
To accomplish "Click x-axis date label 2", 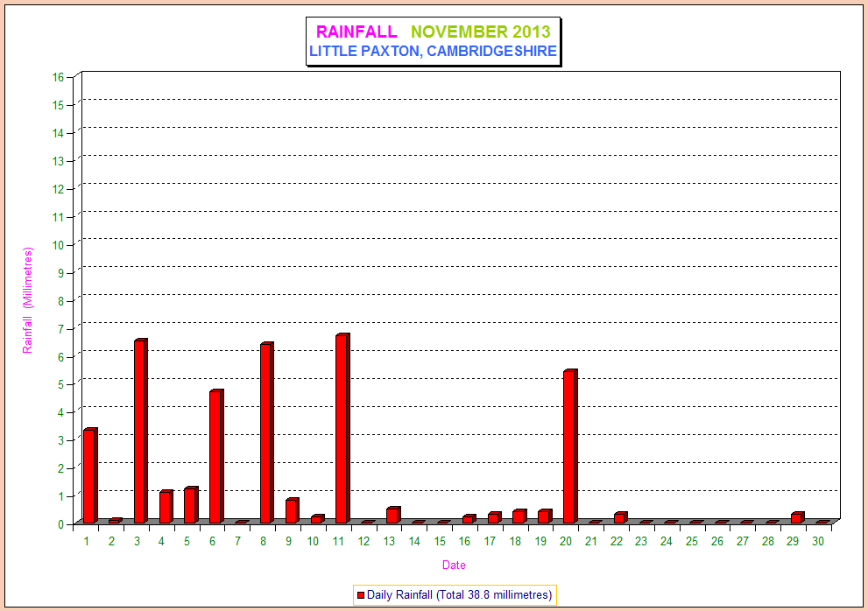I will click(x=112, y=541).
